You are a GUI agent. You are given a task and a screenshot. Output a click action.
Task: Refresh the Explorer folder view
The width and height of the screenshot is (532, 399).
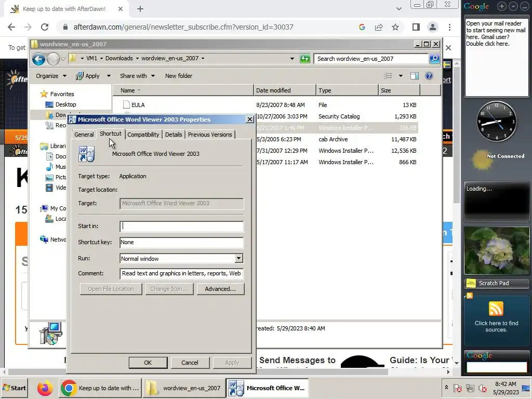[305, 59]
